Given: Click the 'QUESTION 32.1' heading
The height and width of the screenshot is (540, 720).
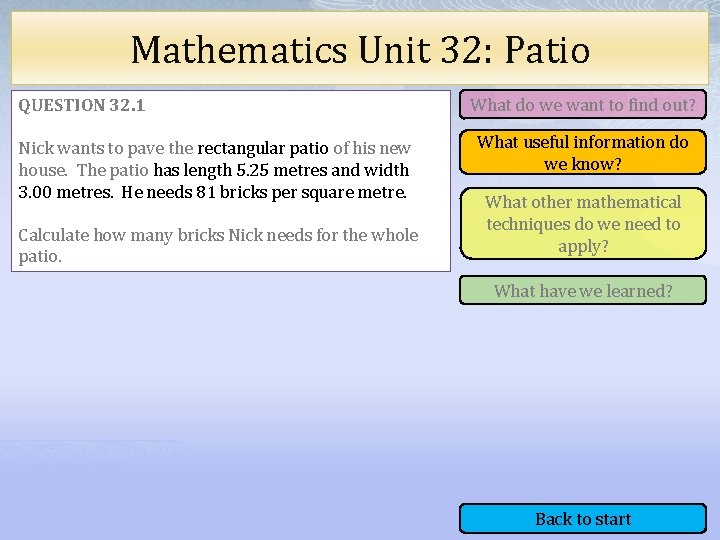Looking at the screenshot, I should pos(82,106).
